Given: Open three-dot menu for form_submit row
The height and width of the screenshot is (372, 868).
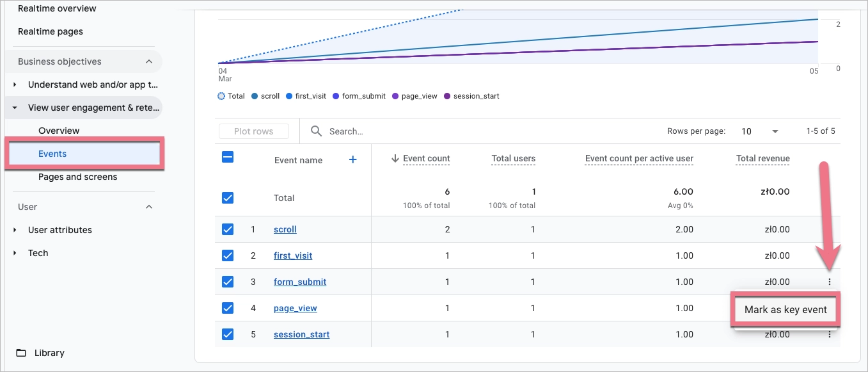Looking at the screenshot, I should tap(830, 282).
